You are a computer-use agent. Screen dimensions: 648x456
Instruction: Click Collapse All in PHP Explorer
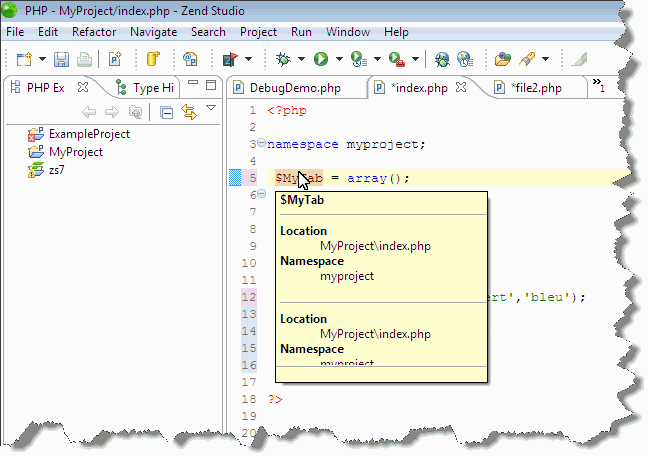(167, 112)
